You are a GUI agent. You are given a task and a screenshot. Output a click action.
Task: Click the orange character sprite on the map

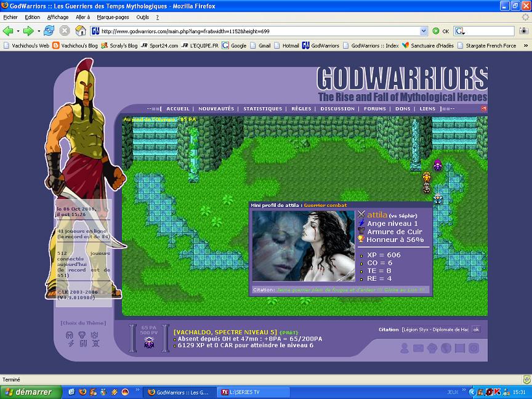click(427, 177)
